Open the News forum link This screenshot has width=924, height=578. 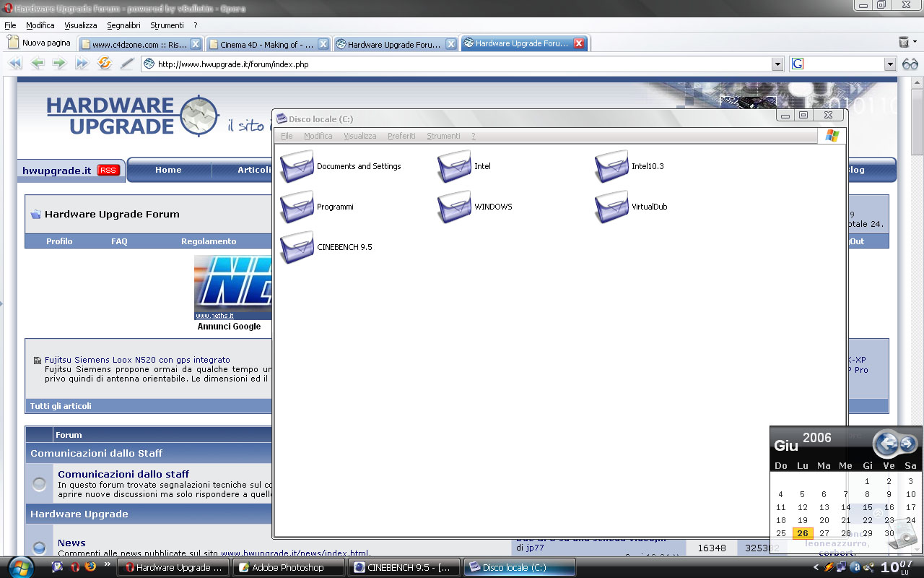(71, 543)
